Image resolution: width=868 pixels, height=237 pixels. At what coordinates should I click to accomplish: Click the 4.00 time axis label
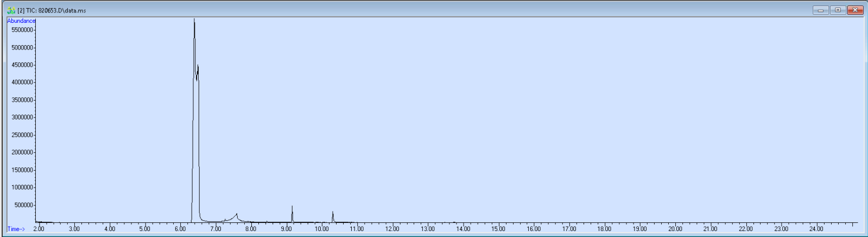click(x=110, y=229)
